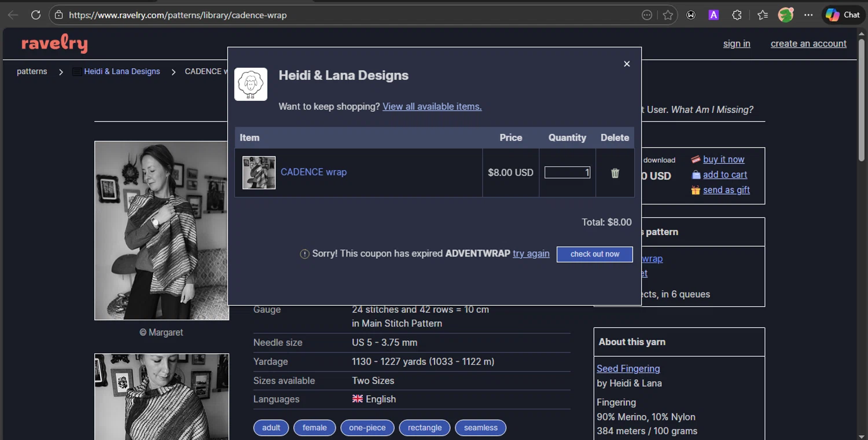
Task: Click What Am I Missing? text
Action: tap(712, 109)
